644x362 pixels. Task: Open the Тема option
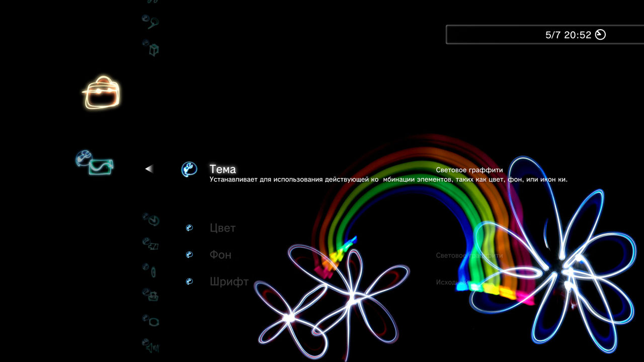222,169
